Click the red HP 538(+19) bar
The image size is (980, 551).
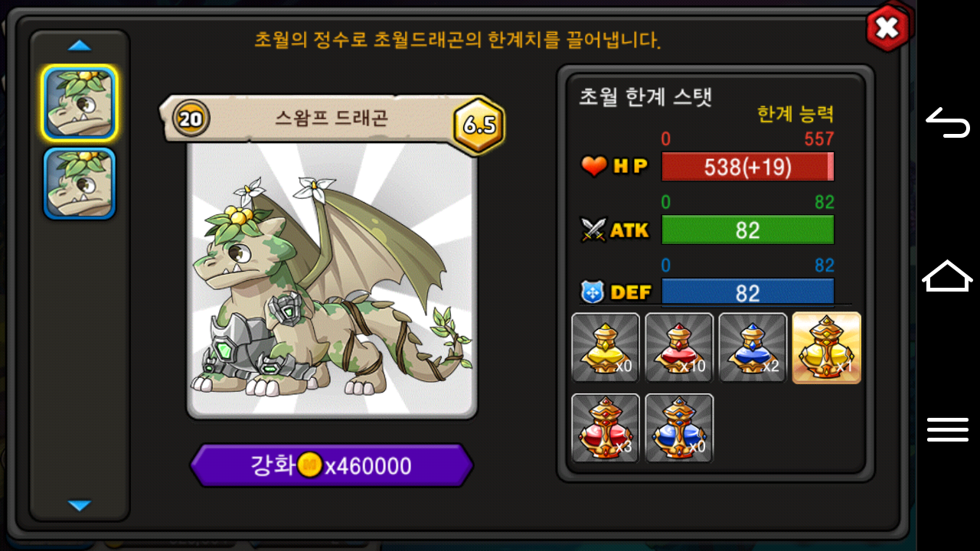coord(747,167)
